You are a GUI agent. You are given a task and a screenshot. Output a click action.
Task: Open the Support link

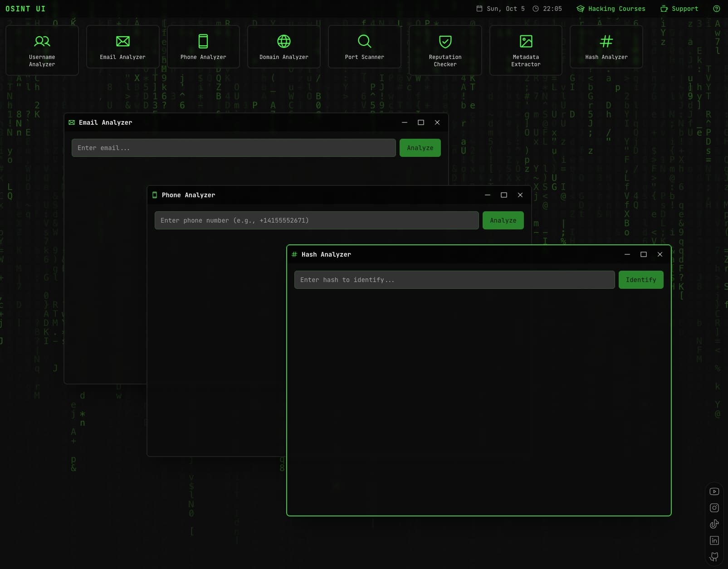point(679,9)
